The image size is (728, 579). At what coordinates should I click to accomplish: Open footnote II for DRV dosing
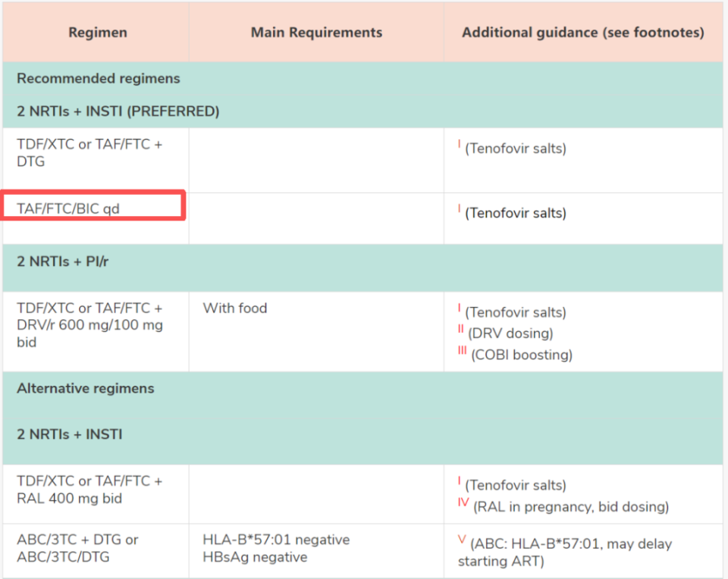460,331
